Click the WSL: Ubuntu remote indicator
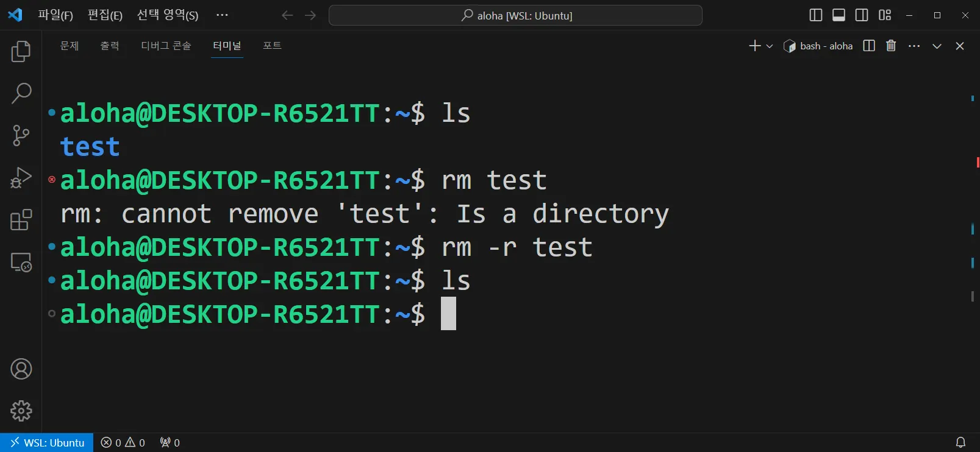The image size is (980, 452). pos(47,443)
